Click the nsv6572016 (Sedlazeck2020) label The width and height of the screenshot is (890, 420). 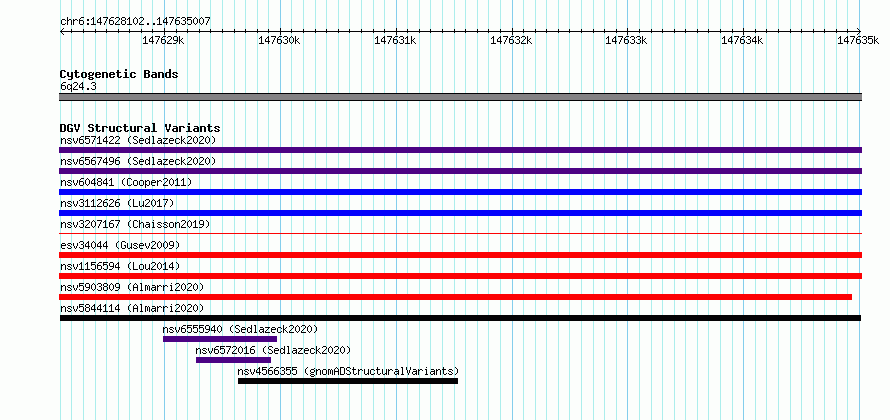tap(273, 350)
